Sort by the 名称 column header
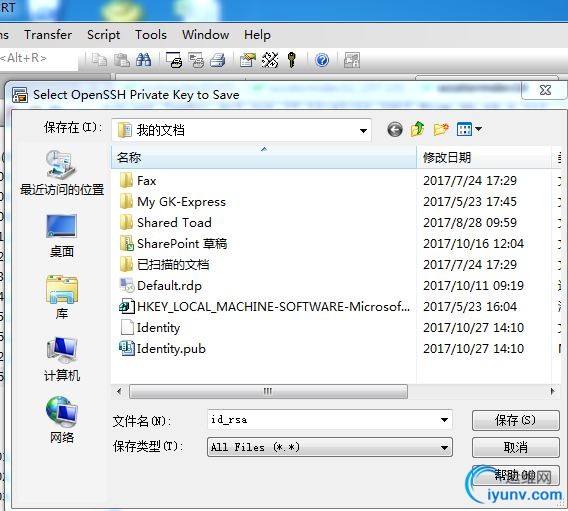 point(264,158)
